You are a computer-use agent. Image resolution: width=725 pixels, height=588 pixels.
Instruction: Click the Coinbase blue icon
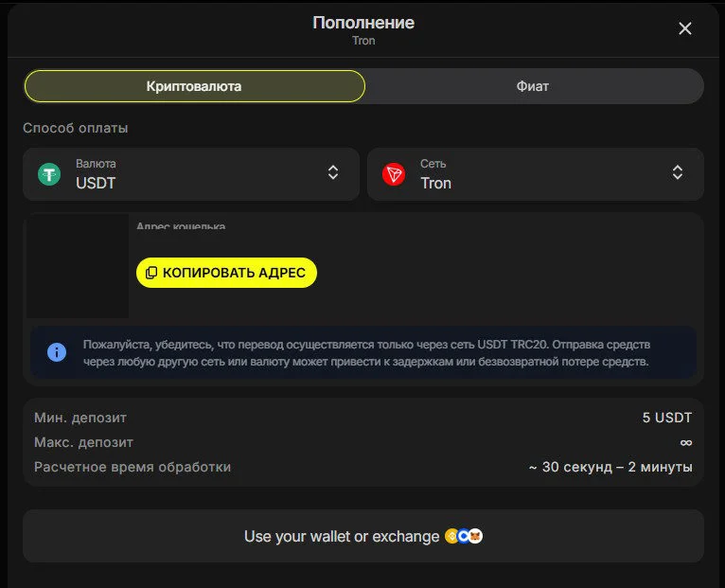tap(463, 536)
